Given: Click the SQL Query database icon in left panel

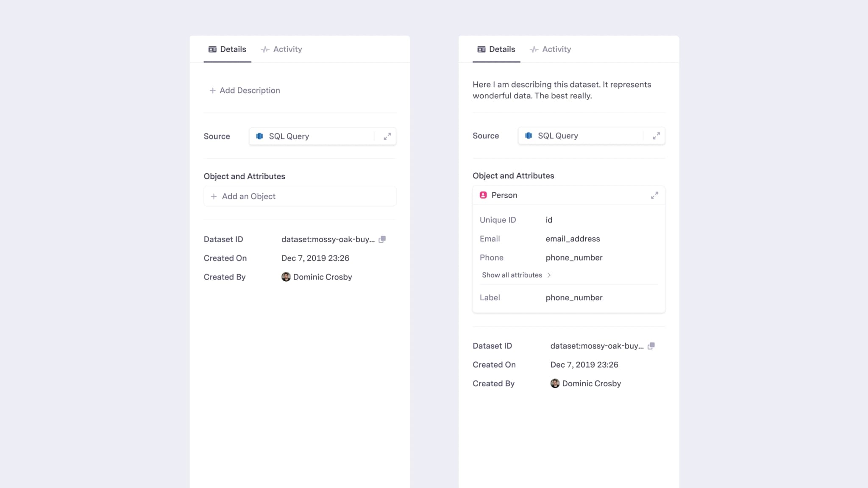Looking at the screenshot, I should click(x=260, y=136).
